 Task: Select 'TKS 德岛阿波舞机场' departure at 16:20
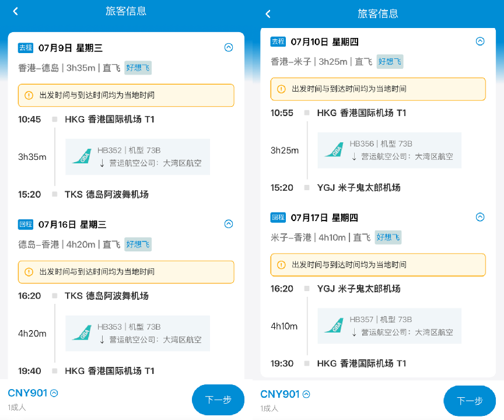(107, 296)
